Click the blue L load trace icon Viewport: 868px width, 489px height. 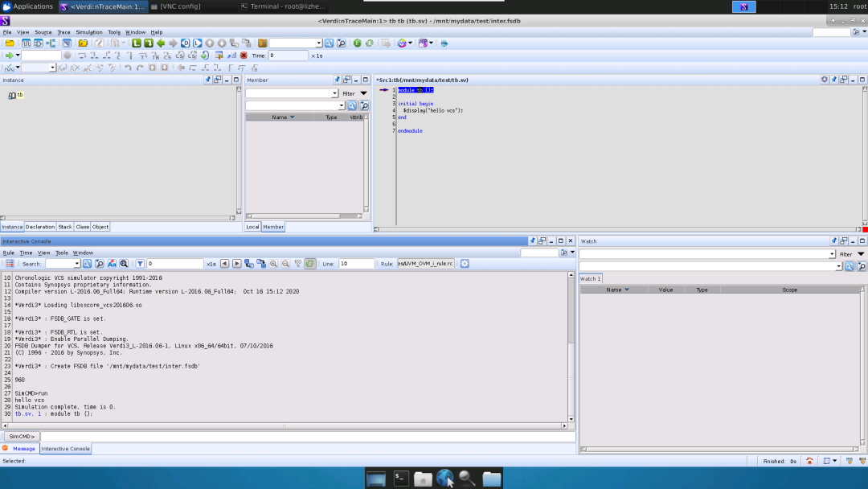(x=197, y=43)
